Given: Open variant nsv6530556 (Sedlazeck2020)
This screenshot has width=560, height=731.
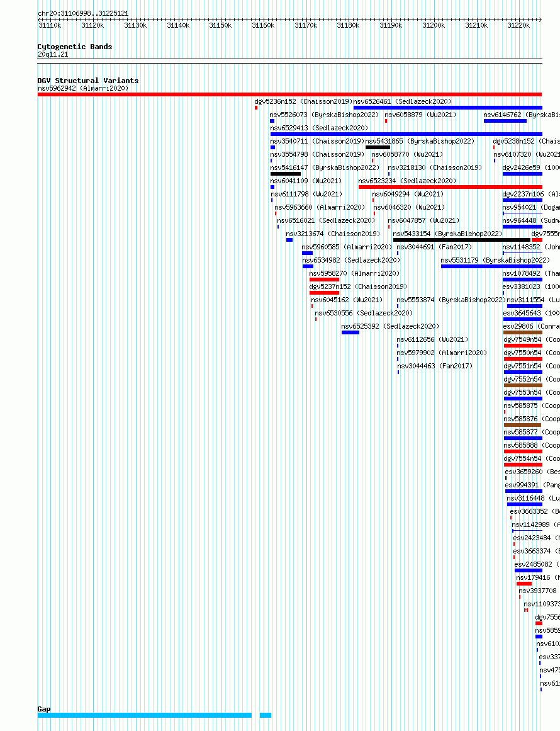Looking at the screenshot, I should (364, 314).
